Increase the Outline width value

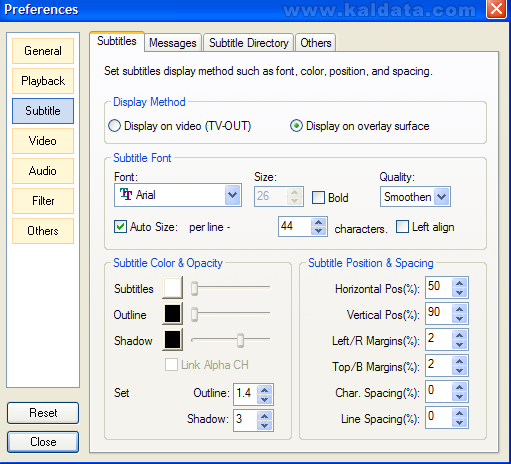pyautogui.click(x=265, y=390)
